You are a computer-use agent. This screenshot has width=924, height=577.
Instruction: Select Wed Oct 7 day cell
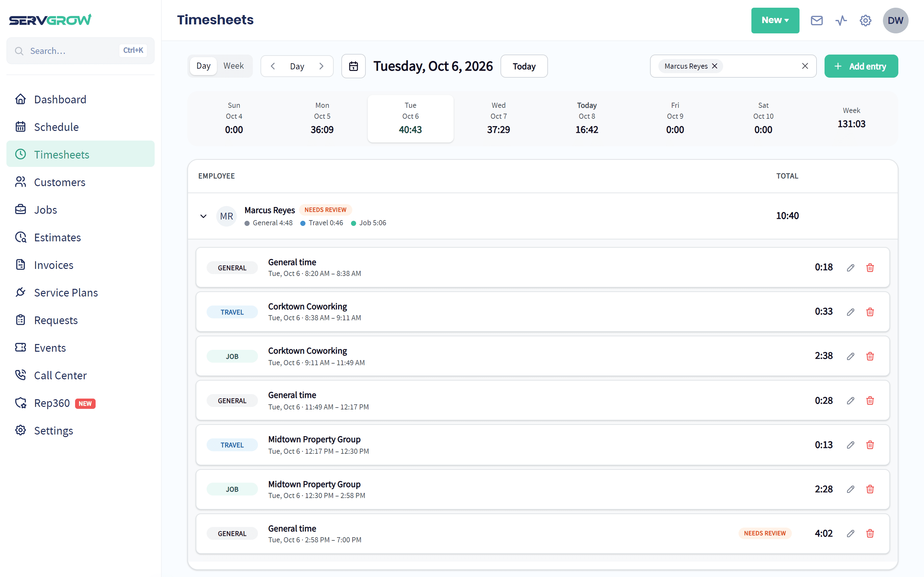pyautogui.click(x=498, y=118)
